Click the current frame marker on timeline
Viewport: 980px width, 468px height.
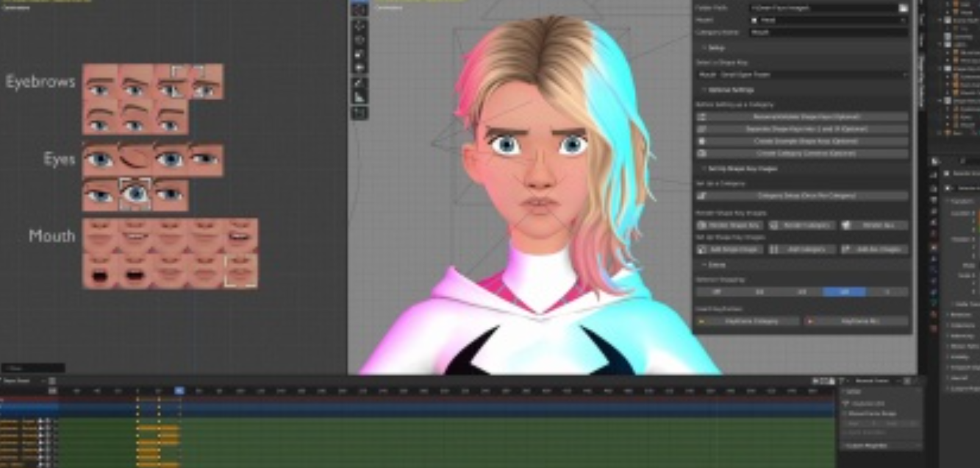179,391
